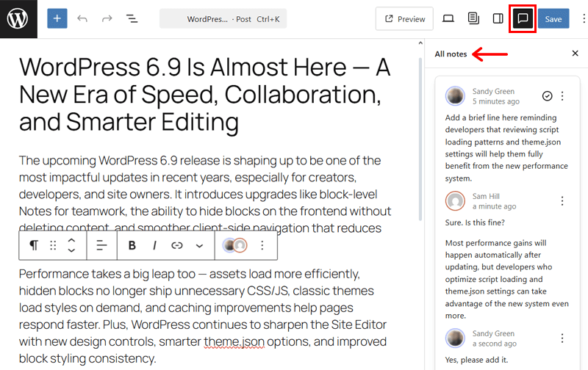The width and height of the screenshot is (588, 370).
Task: Open the Document Overview list view
Action: [132, 18]
